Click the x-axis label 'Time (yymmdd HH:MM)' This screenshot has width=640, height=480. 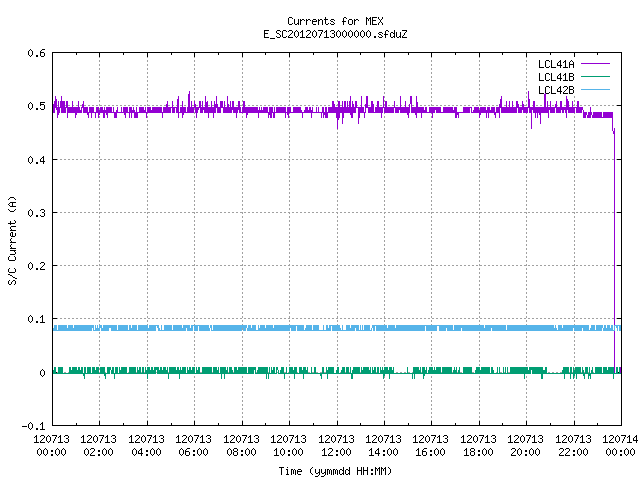tap(335, 471)
